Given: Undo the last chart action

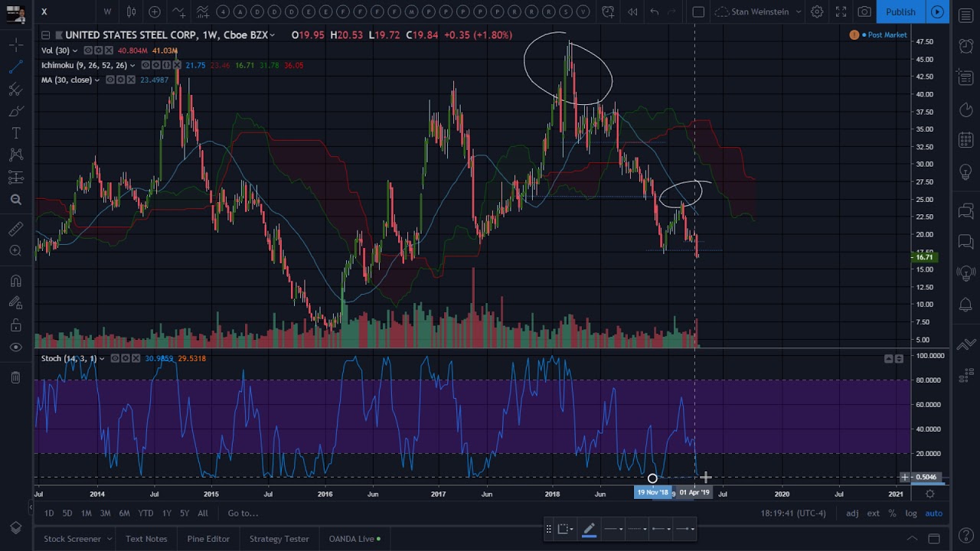Looking at the screenshot, I should 655,11.
